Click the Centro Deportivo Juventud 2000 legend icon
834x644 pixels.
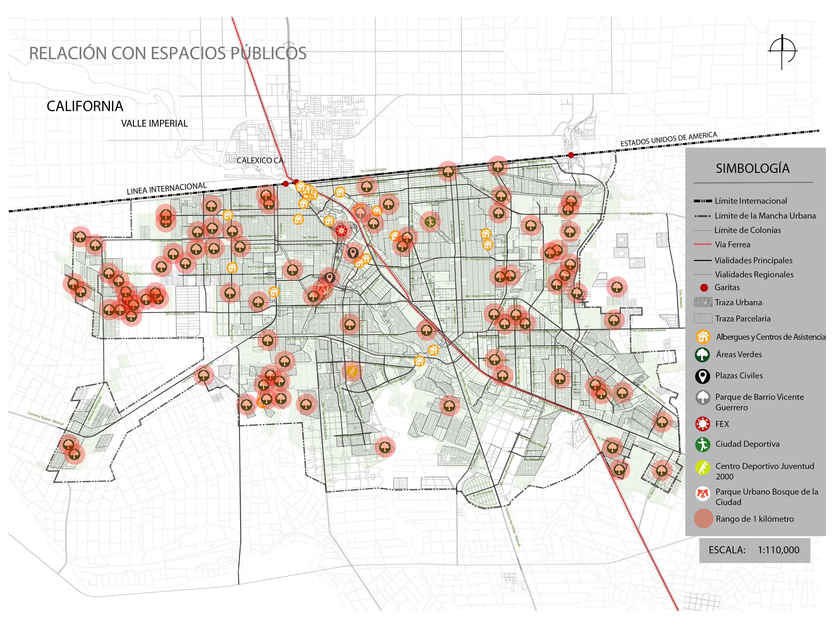click(x=703, y=467)
